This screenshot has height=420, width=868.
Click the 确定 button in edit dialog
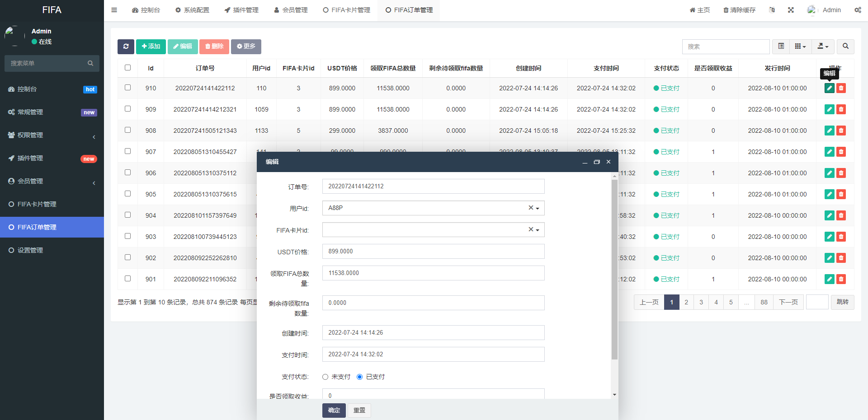(334, 411)
